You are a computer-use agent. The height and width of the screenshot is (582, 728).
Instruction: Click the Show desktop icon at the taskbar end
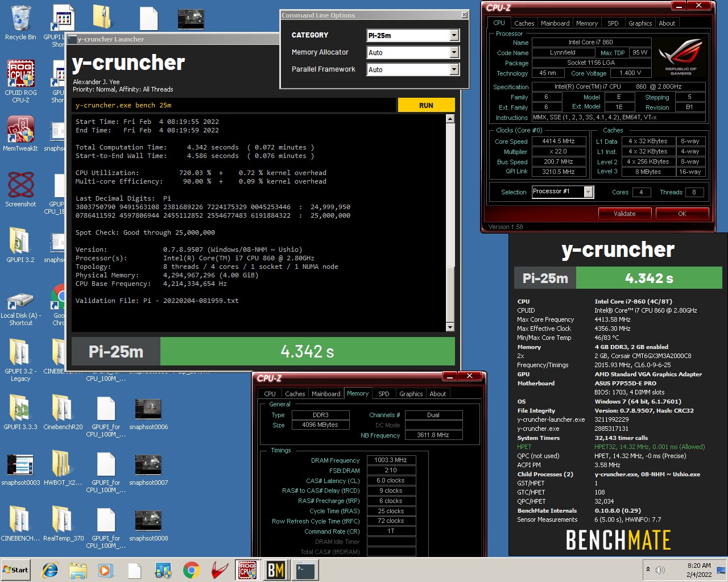click(721, 569)
